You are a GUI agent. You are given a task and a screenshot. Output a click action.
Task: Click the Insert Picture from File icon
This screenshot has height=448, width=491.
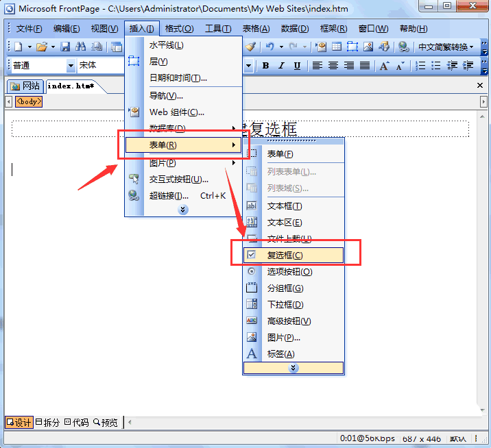tap(368, 47)
